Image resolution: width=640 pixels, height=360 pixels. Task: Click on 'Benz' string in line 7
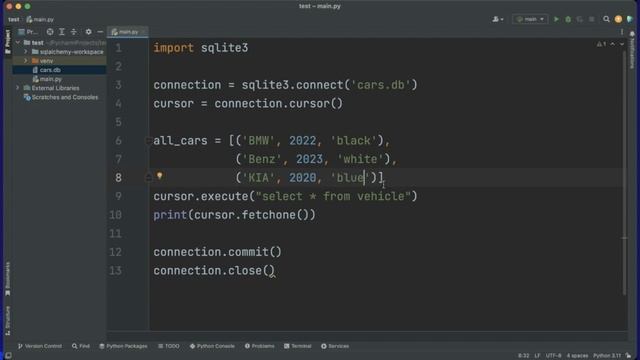pyautogui.click(x=262, y=159)
